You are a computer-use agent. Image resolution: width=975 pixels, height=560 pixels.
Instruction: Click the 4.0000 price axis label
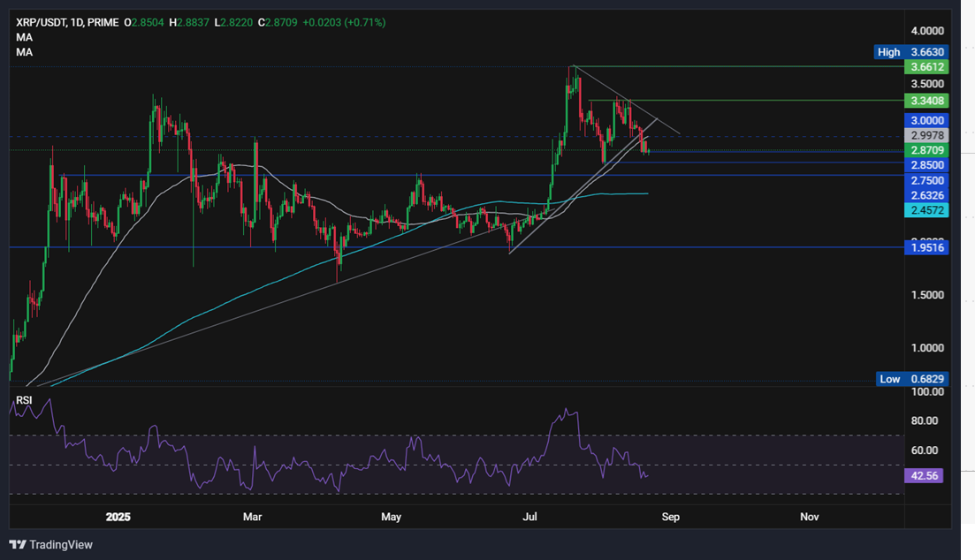(x=927, y=31)
